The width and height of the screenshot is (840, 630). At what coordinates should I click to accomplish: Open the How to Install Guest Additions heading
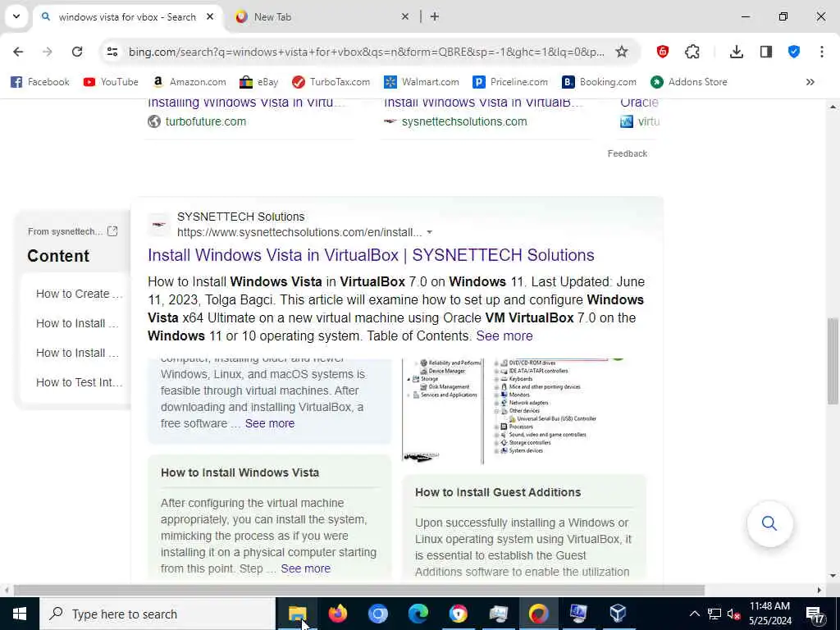[x=498, y=492]
